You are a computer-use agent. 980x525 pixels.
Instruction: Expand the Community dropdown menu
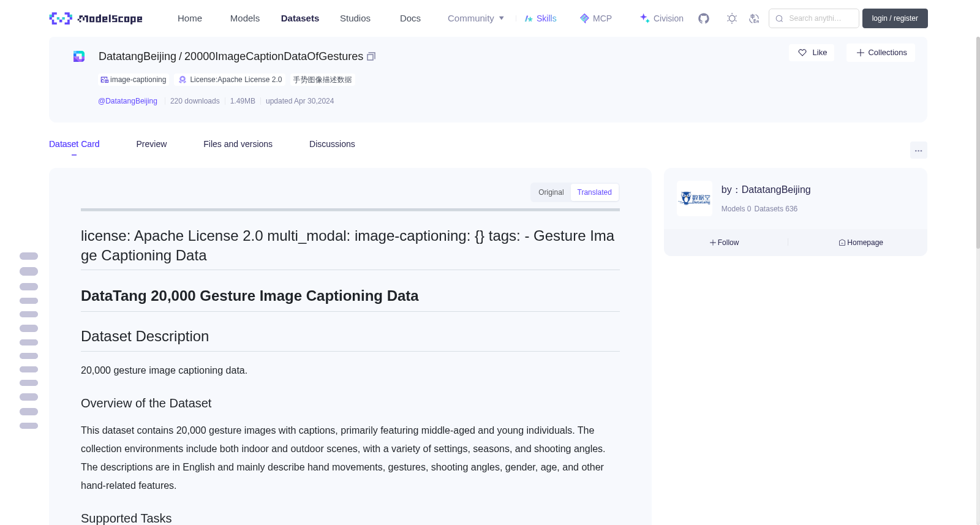(476, 18)
